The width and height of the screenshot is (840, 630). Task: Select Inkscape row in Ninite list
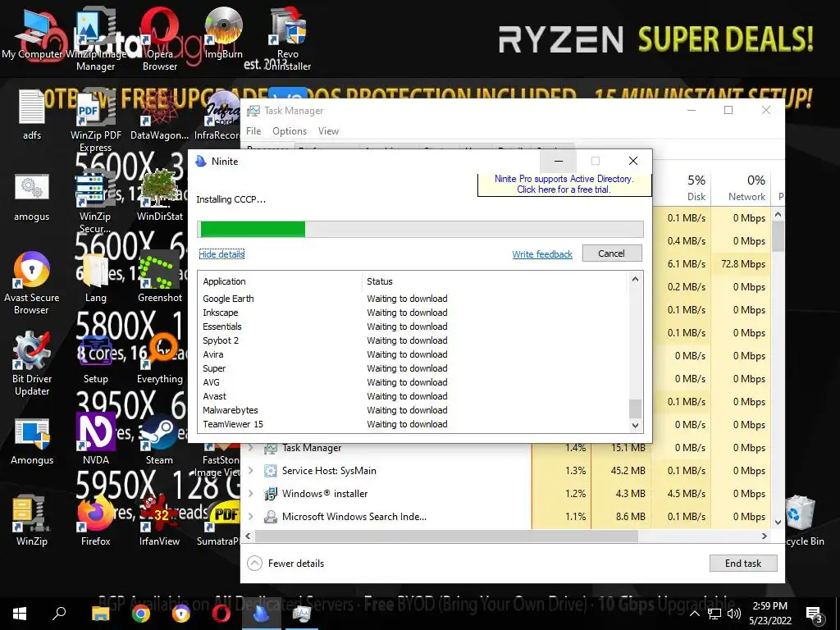click(413, 313)
